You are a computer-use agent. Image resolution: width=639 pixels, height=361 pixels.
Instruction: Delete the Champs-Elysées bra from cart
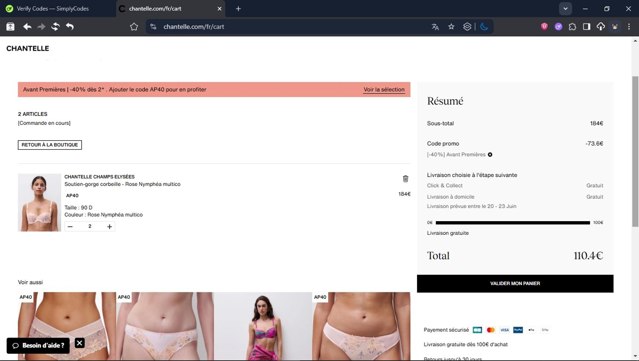[405, 179]
